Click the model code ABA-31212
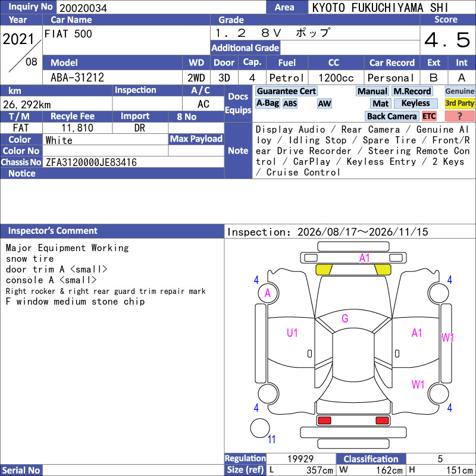 [x=77, y=77]
